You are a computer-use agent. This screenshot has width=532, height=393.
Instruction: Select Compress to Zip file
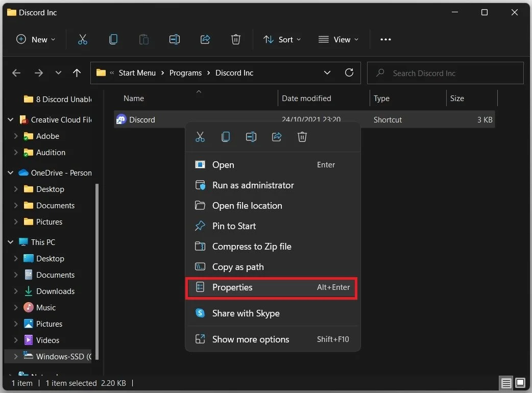click(x=273, y=247)
